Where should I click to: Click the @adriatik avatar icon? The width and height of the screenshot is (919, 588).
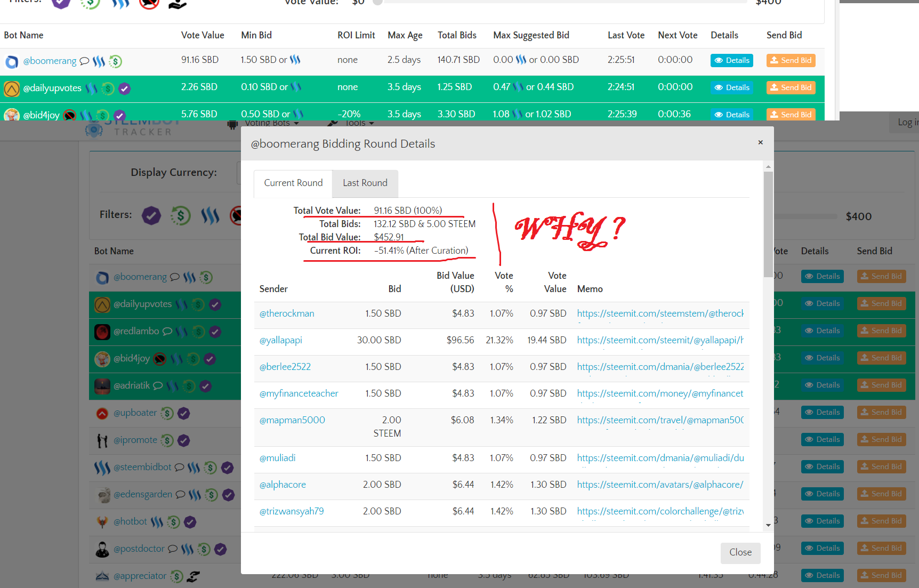[102, 386]
